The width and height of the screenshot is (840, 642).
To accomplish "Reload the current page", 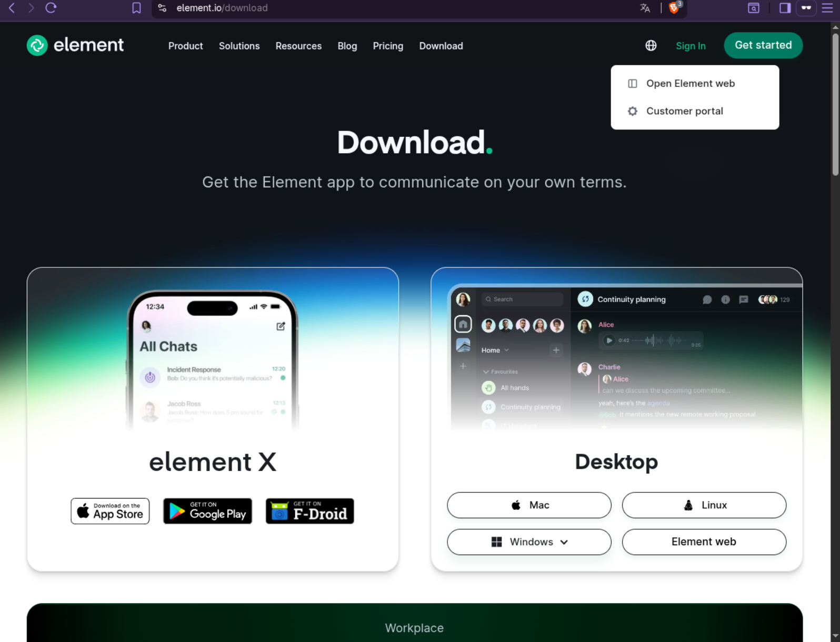I will [x=51, y=8].
